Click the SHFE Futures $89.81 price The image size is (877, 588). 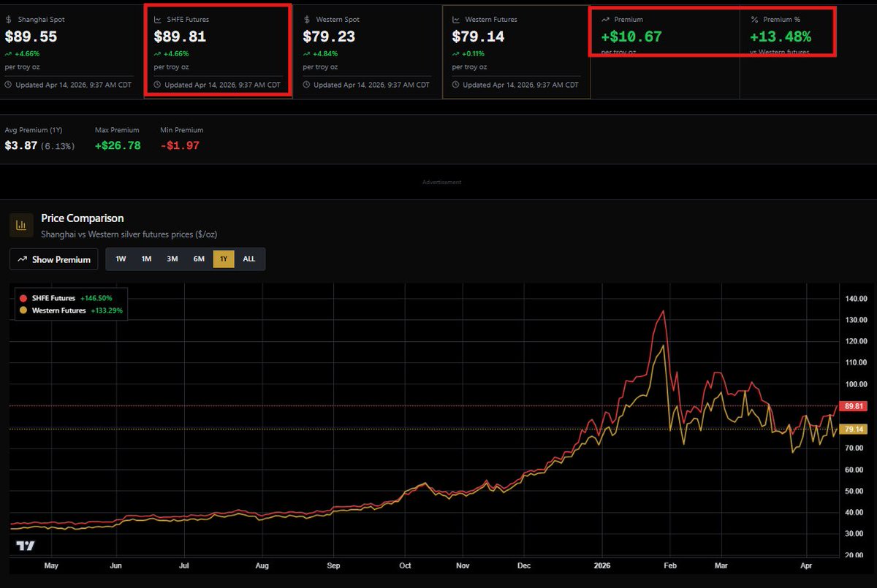coord(180,37)
